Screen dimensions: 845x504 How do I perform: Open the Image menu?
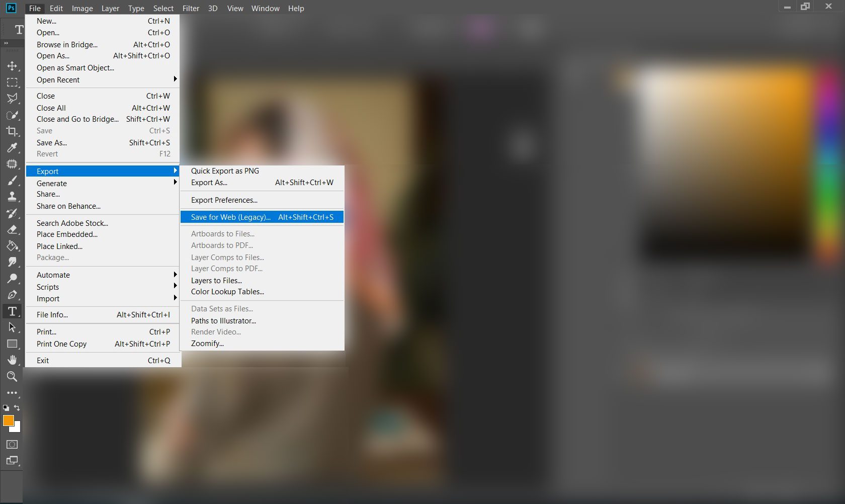[x=82, y=8]
